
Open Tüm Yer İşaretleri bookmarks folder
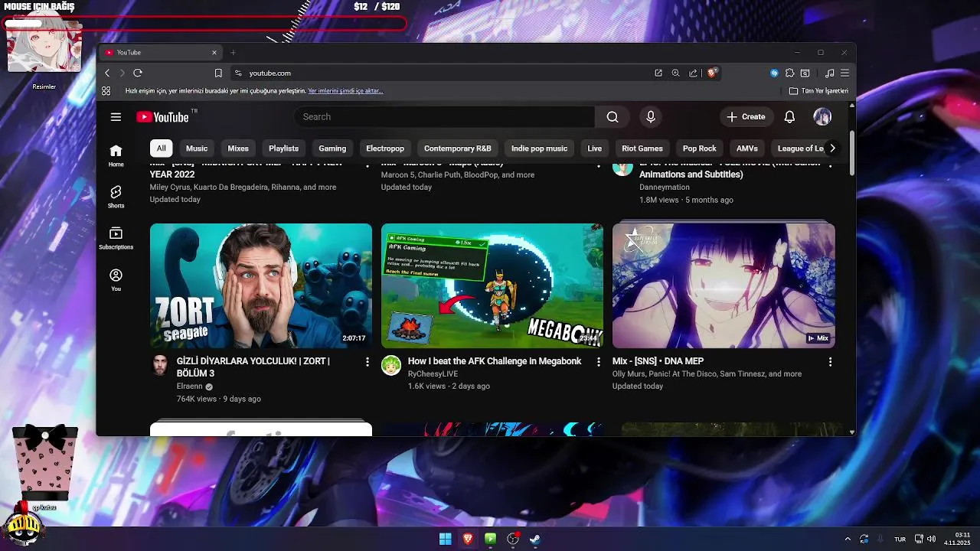click(819, 90)
